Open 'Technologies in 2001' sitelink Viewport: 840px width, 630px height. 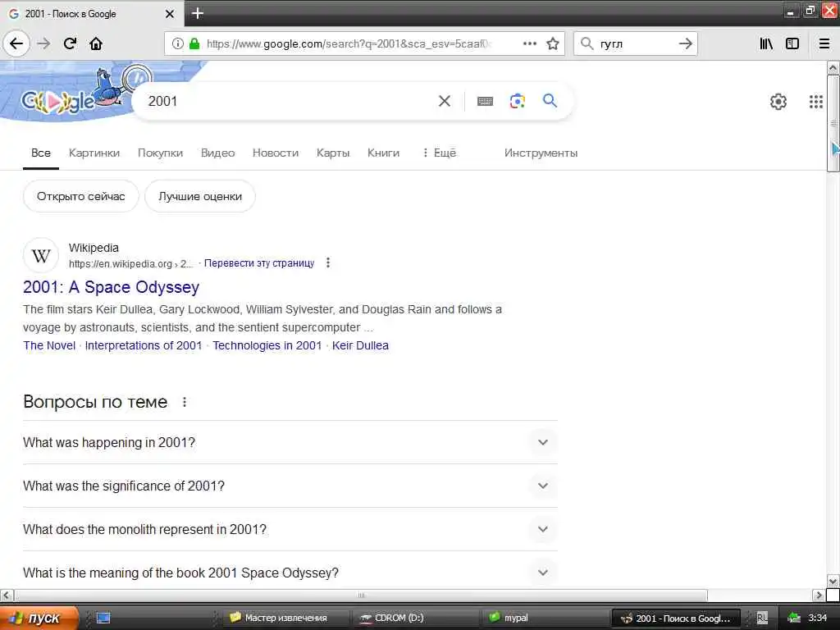(267, 345)
